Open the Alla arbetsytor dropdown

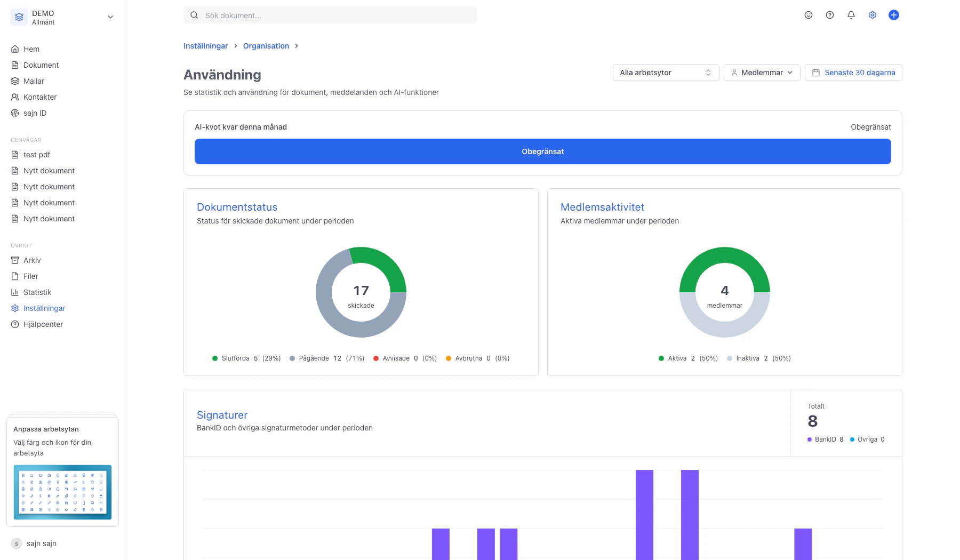coord(666,73)
